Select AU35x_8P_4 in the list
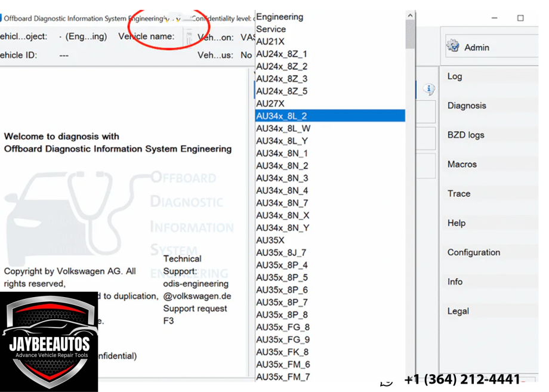The width and height of the screenshot is (549, 392). [x=330, y=265]
